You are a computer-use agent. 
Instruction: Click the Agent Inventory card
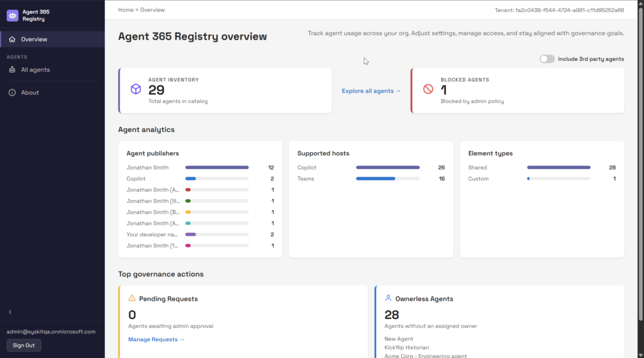pos(225,90)
